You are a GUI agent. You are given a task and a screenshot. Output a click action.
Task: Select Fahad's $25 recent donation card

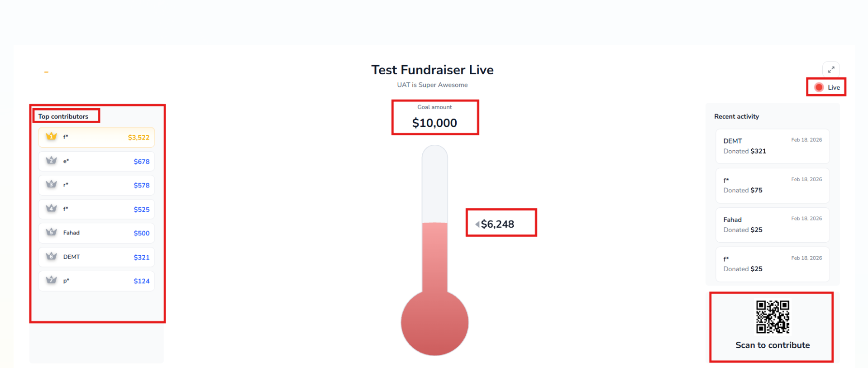click(772, 225)
